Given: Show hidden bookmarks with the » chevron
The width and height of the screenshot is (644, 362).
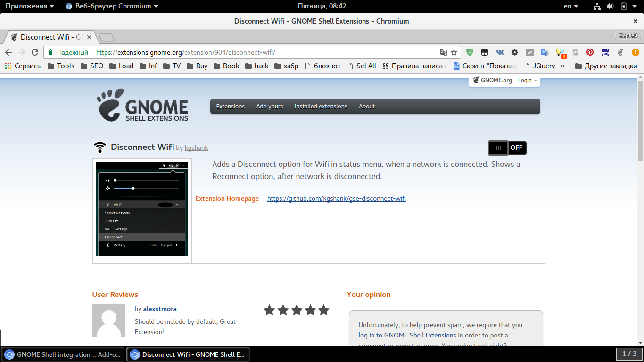Looking at the screenshot, I should [x=563, y=66].
